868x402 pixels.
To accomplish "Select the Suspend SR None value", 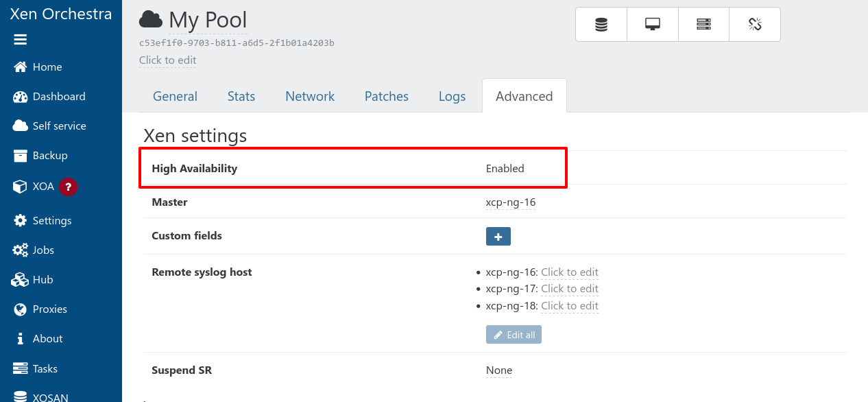I will [x=498, y=370].
